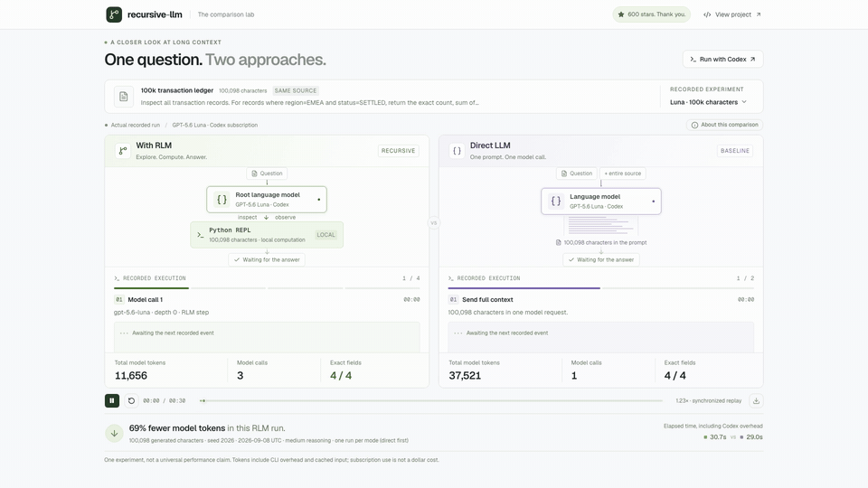The width and height of the screenshot is (868, 488).
Task: Click the recursive-llm logo icon
Action: click(x=114, y=14)
